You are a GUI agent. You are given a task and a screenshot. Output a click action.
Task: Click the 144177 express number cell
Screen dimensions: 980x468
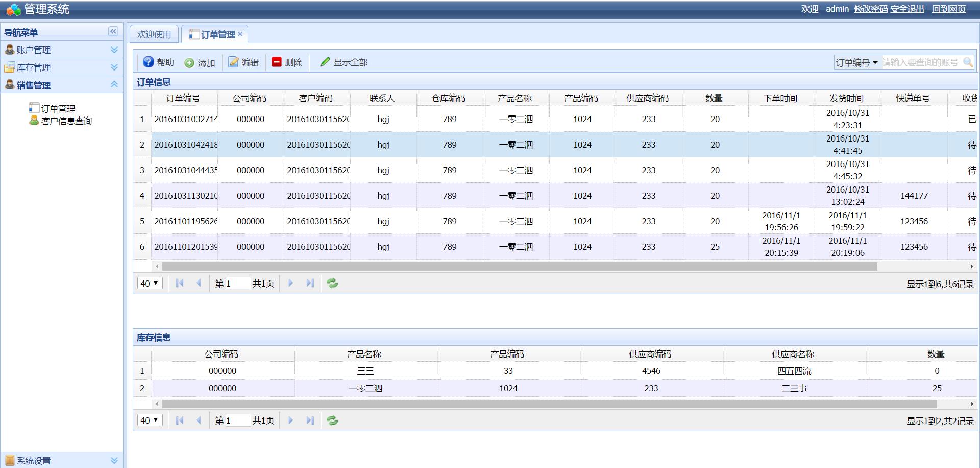(x=914, y=196)
